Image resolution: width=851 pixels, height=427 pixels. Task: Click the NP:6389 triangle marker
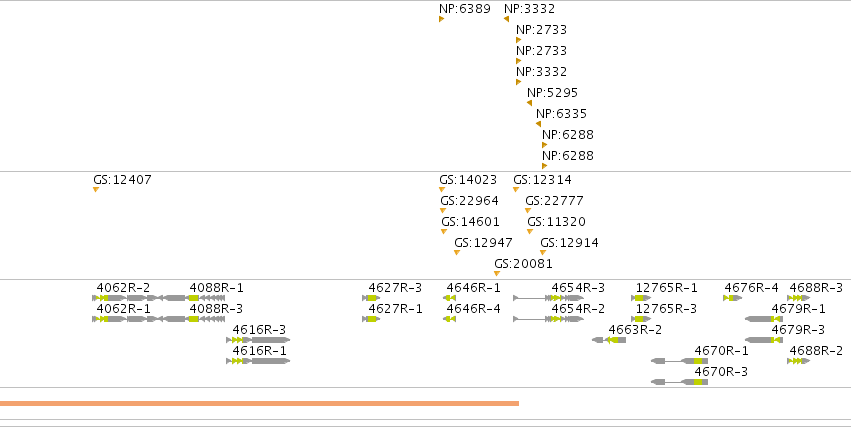tap(441, 19)
